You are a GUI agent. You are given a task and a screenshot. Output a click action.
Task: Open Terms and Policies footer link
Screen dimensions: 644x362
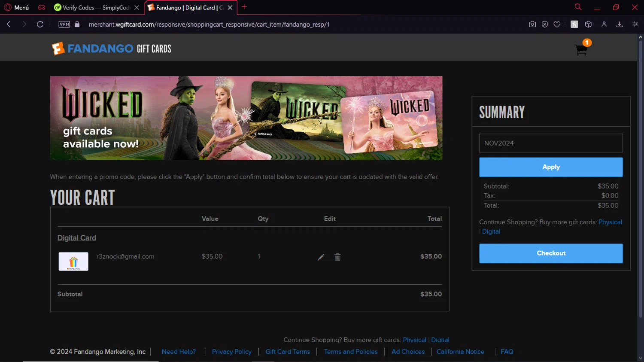tap(351, 352)
